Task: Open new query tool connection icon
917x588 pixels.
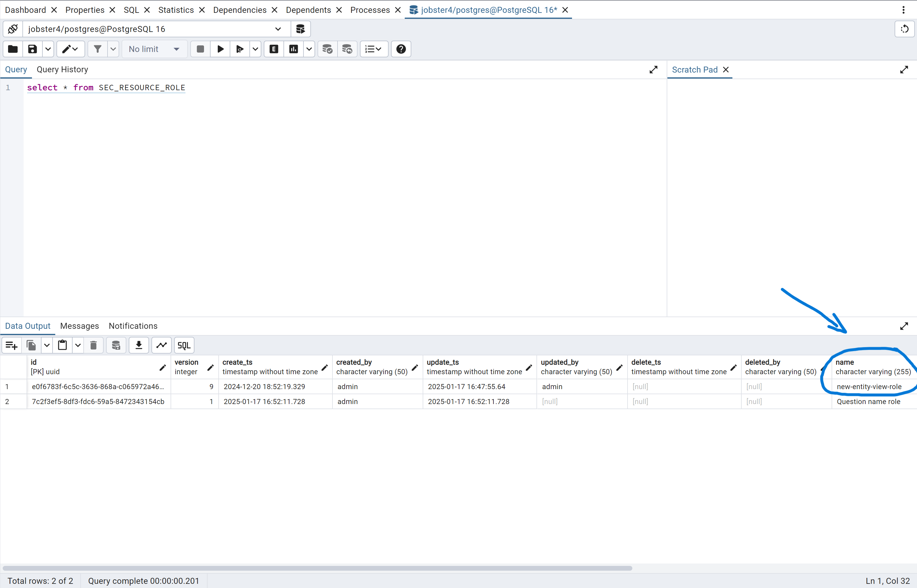Action: click(x=300, y=29)
